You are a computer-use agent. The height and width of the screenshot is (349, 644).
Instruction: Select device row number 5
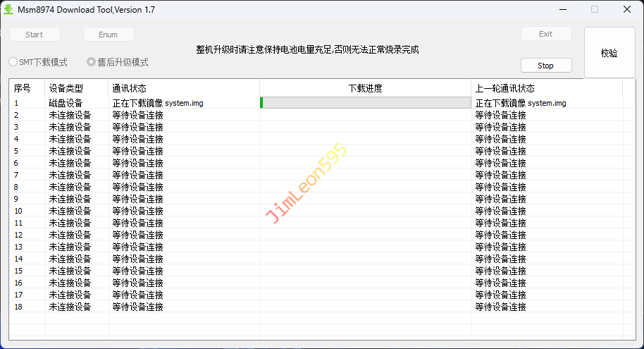pyautogui.click(x=17, y=151)
